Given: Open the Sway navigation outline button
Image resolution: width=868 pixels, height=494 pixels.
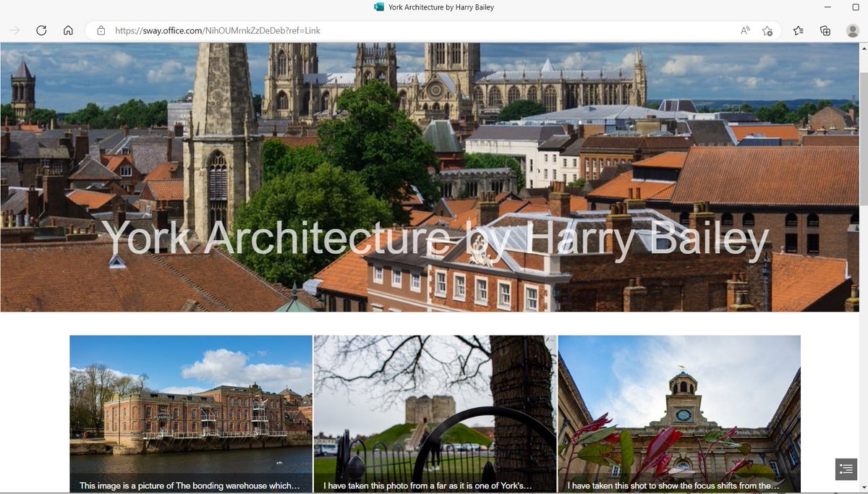Looking at the screenshot, I should pyautogui.click(x=846, y=469).
